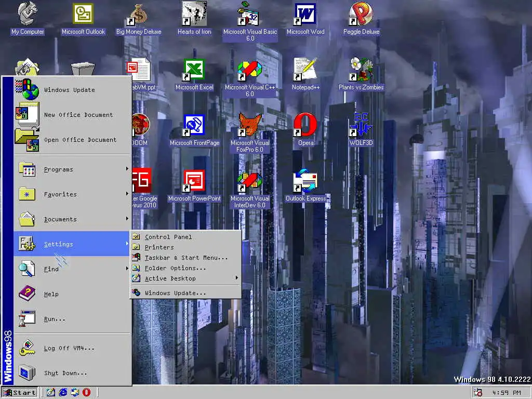
Task: Open Microsoft Visual C++ 6.0 icon
Action: (250, 78)
